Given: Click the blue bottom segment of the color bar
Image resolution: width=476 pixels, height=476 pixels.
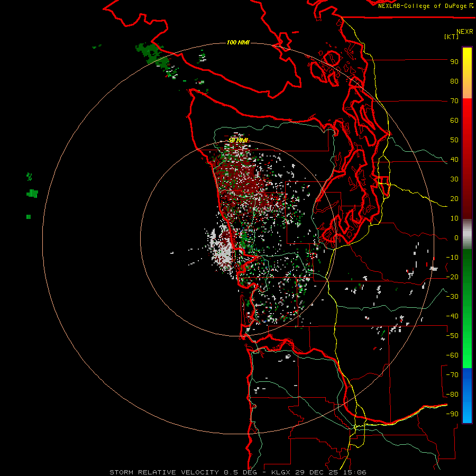Looking at the screenshot, I should tap(467, 395).
